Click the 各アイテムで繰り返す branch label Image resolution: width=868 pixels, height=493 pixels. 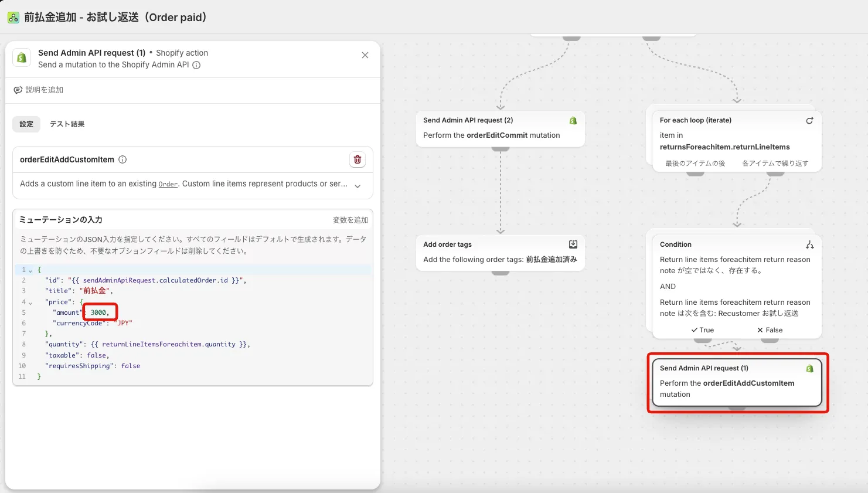[x=775, y=164]
